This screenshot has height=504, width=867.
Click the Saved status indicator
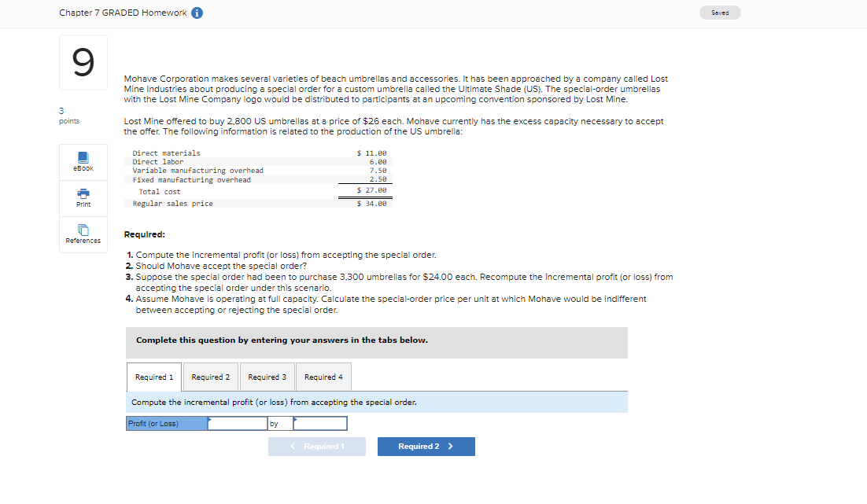click(x=720, y=13)
